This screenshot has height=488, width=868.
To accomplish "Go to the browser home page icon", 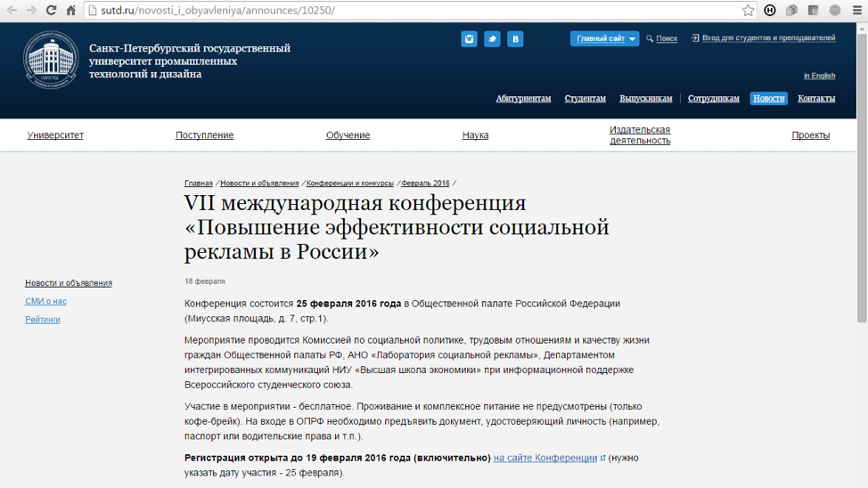I will [71, 10].
